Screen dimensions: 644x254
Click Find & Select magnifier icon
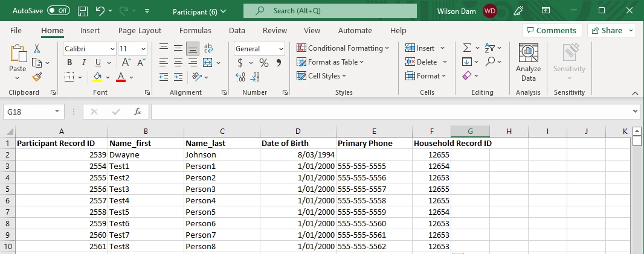(489, 62)
